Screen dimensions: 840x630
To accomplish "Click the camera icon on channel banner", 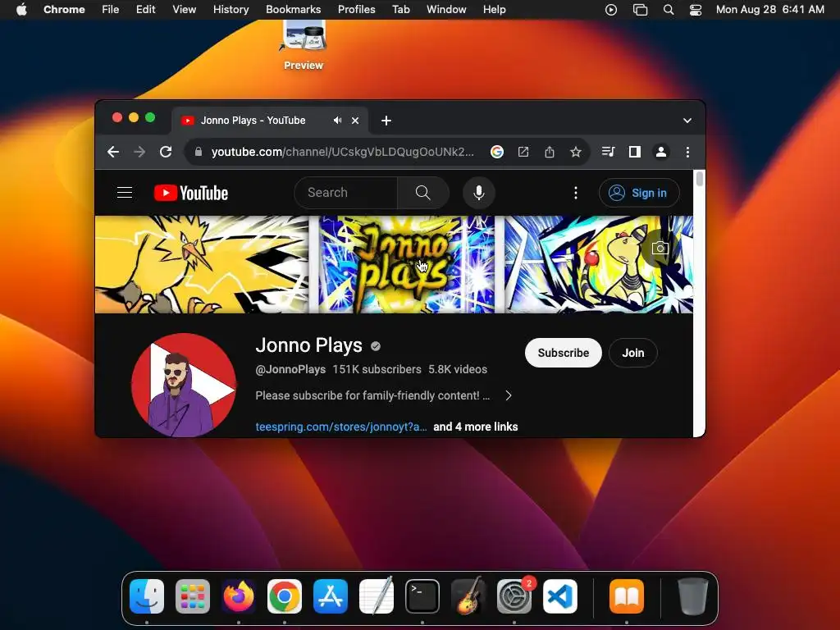I will pyautogui.click(x=660, y=248).
